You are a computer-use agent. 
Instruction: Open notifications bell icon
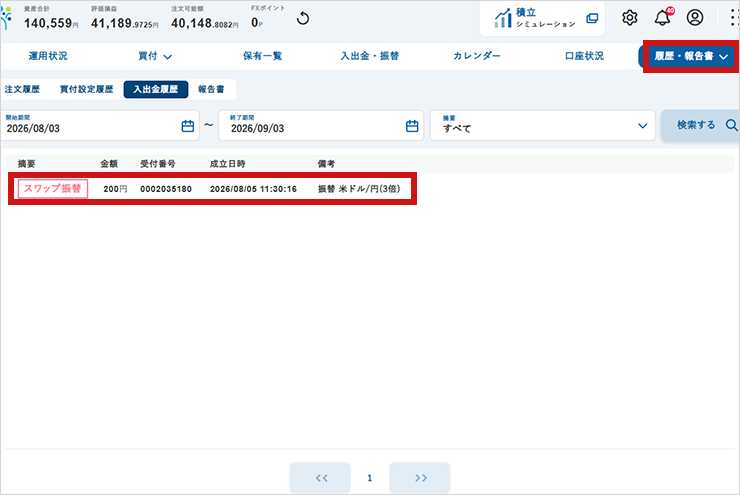[663, 17]
